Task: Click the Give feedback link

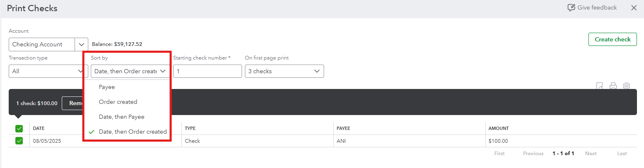Action: (x=597, y=8)
